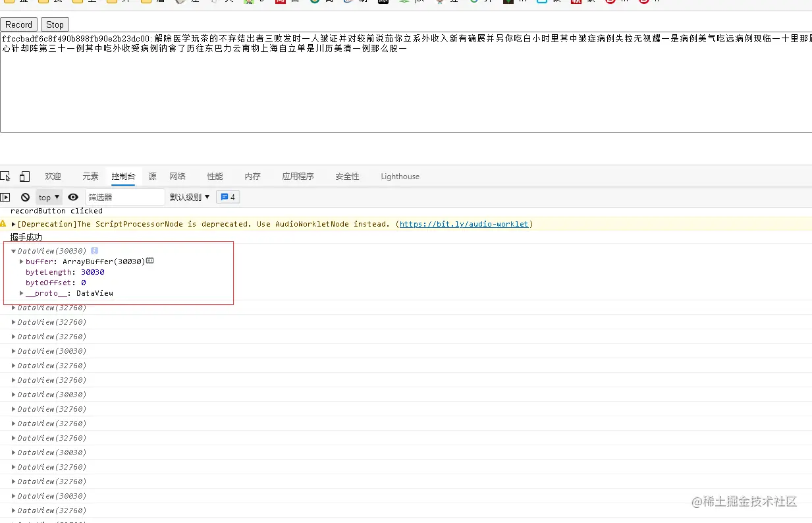Screen dimensions: 812x523
Task: Open the 默认级别 log level dropdown
Action: (190, 197)
